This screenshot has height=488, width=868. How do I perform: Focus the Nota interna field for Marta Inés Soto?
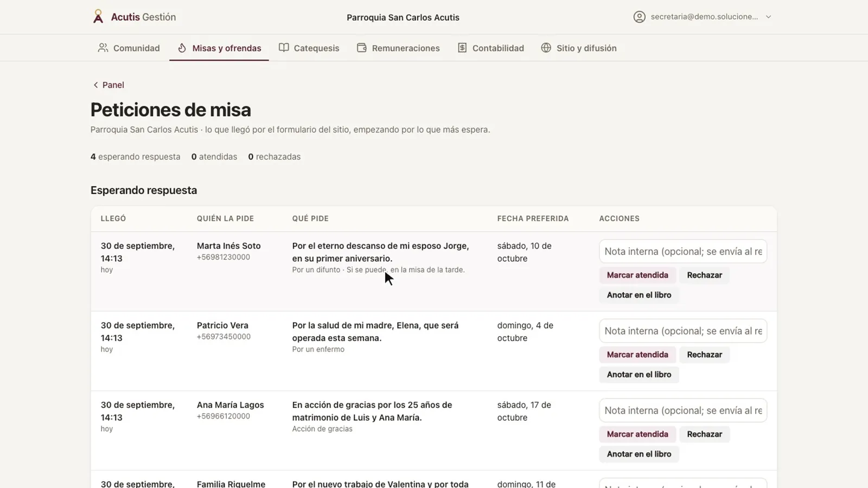[683, 252]
